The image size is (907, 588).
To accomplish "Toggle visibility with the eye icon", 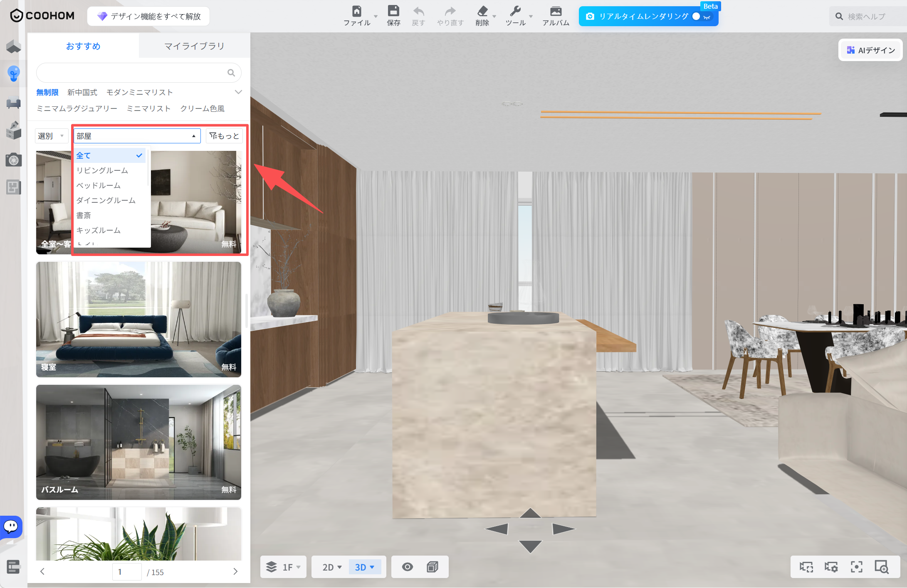I will tap(408, 567).
